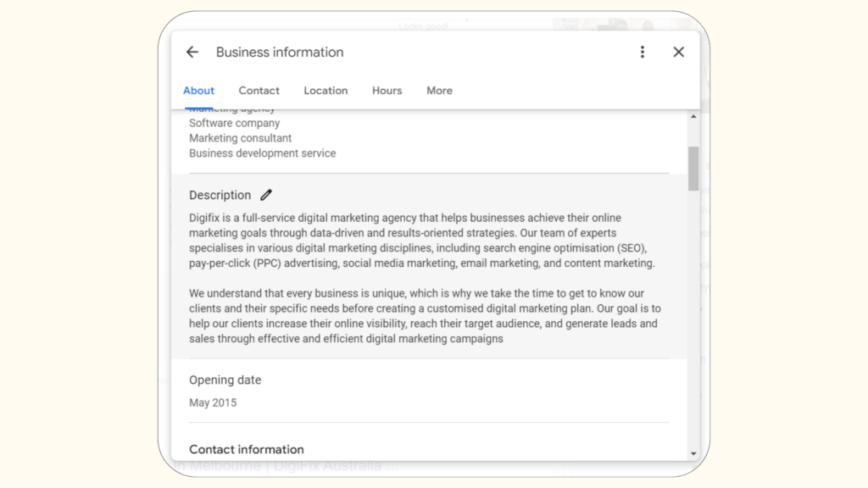Viewport: 868px width, 488px height.
Task: Click the 'May 2015' opening date value
Action: (x=213, y=402)
